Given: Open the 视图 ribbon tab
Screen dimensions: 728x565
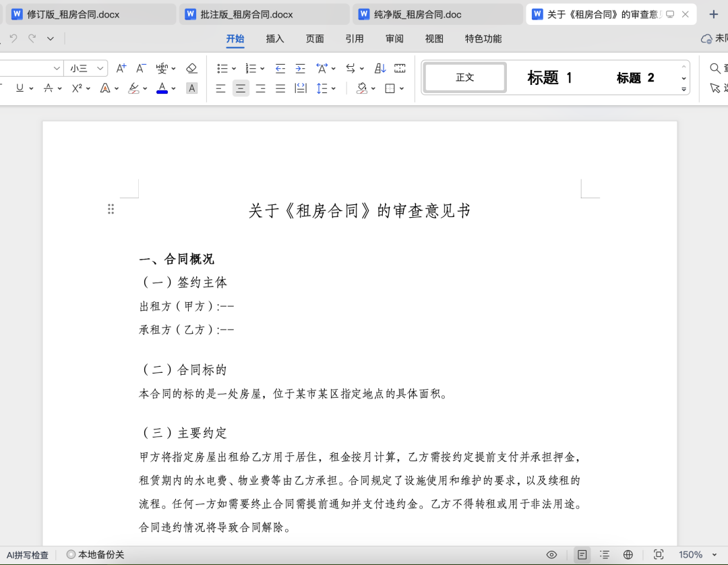Looking at the screenshot, I should pos(434,39).
